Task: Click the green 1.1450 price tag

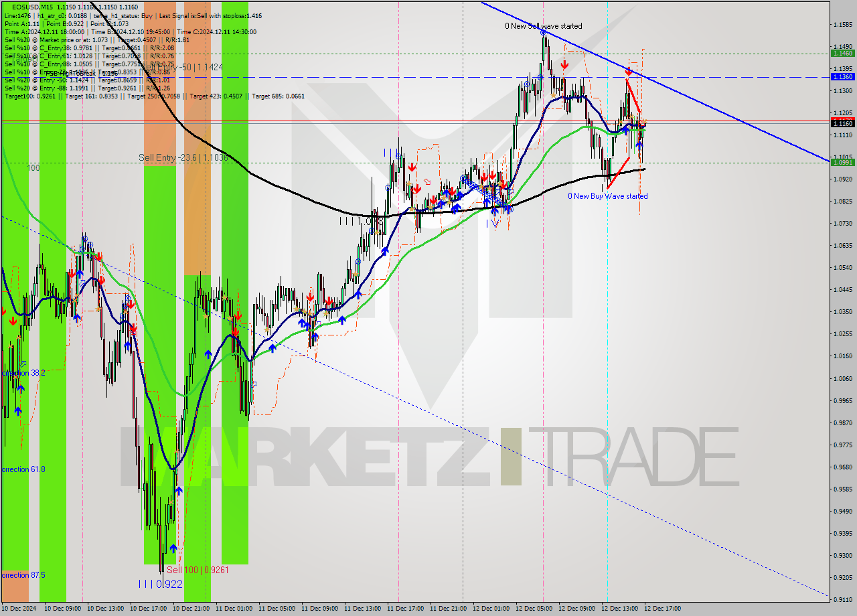Action: (x=842, y=53)
